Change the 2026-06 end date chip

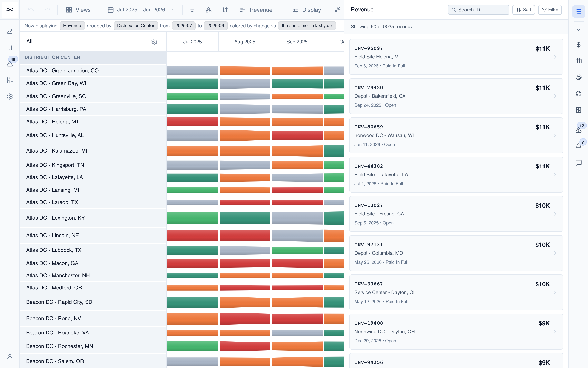click(216, 26)
